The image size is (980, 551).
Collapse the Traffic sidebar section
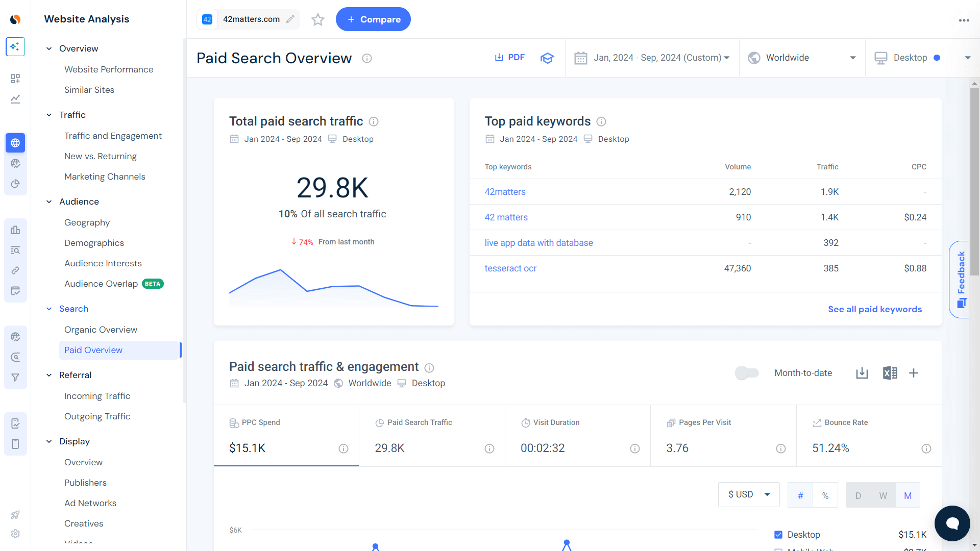49,115
